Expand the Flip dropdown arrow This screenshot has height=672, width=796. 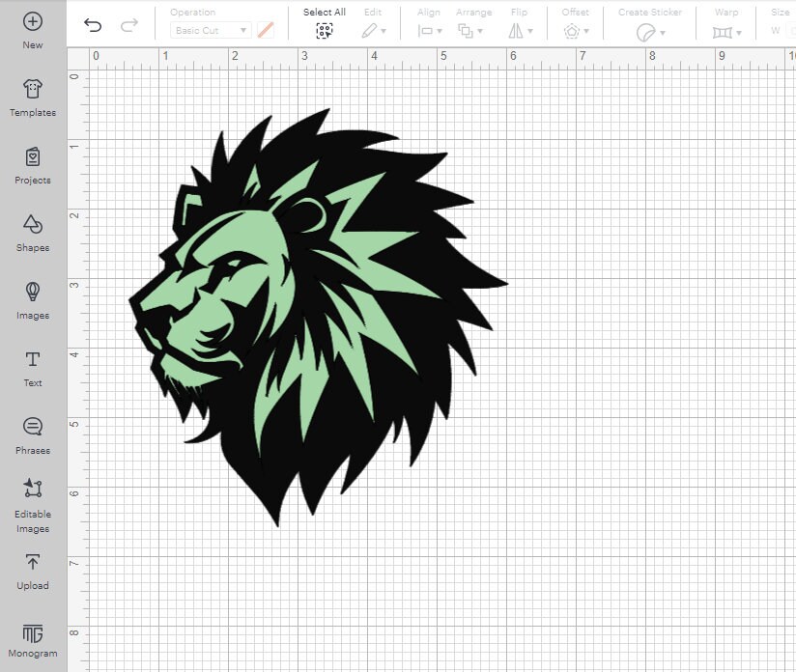530,32
